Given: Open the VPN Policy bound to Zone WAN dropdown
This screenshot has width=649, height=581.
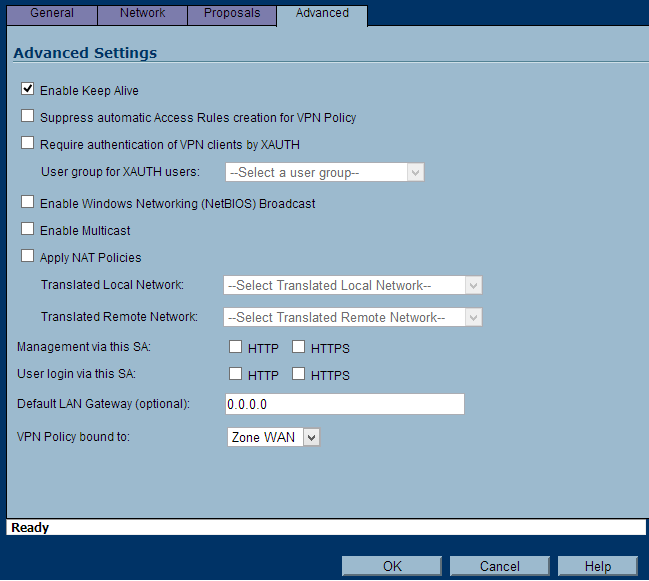Looking at the screenshot, I should 274,437.
